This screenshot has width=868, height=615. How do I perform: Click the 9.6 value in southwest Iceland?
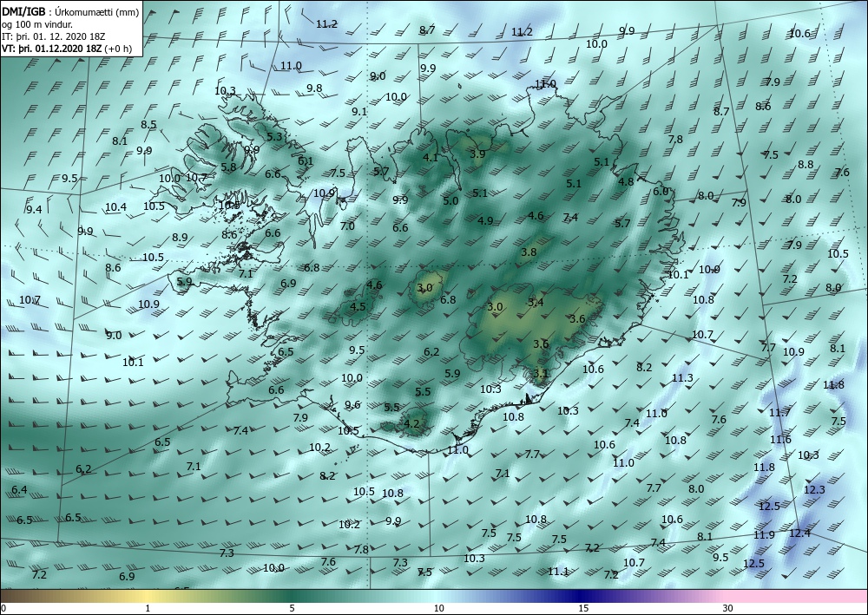coord(352,405)
